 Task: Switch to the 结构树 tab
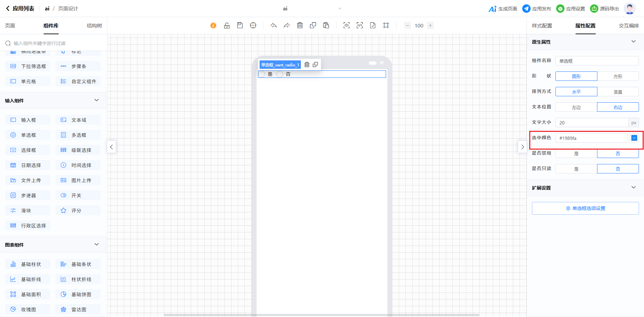pos(94,26)
